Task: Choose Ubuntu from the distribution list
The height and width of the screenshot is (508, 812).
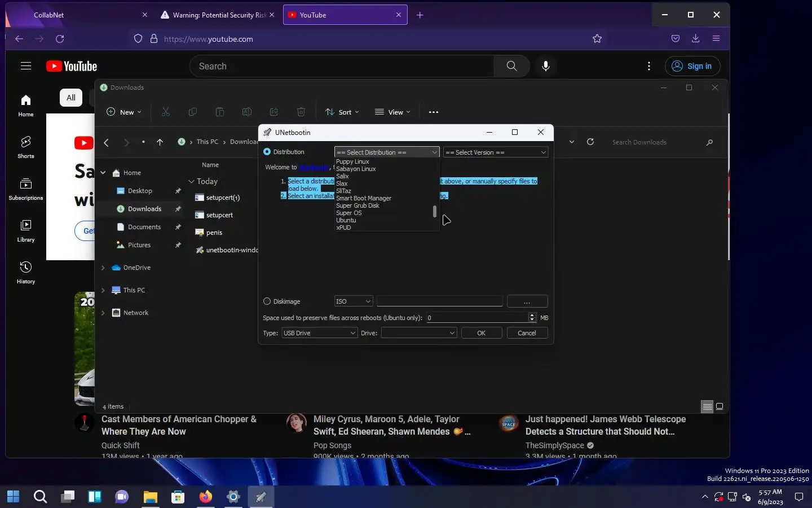Action: (346, 220)
